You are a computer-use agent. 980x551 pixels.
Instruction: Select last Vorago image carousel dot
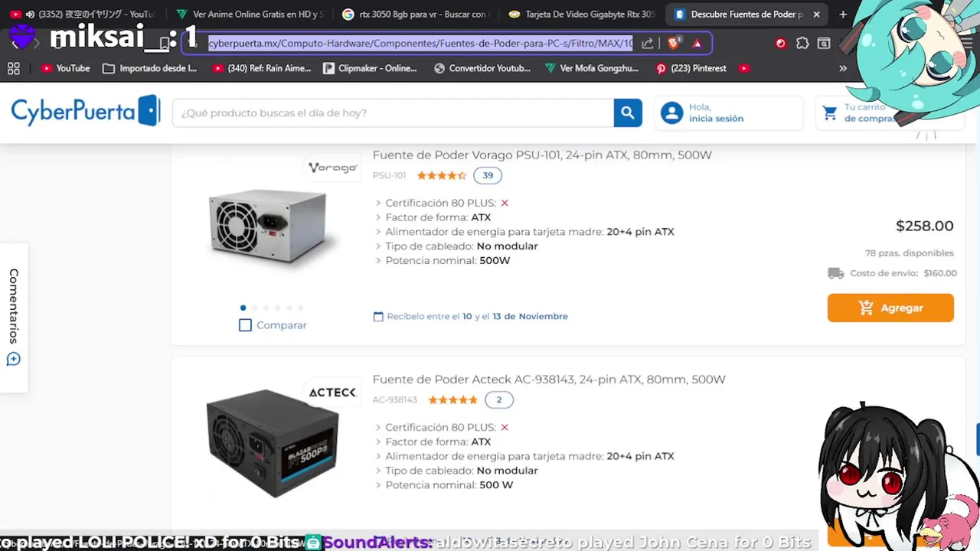tap(301, 308)
